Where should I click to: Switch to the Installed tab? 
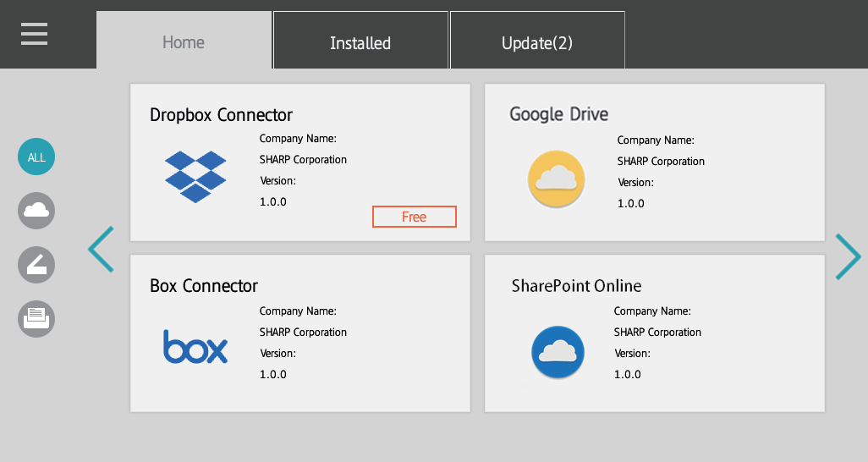360,40
